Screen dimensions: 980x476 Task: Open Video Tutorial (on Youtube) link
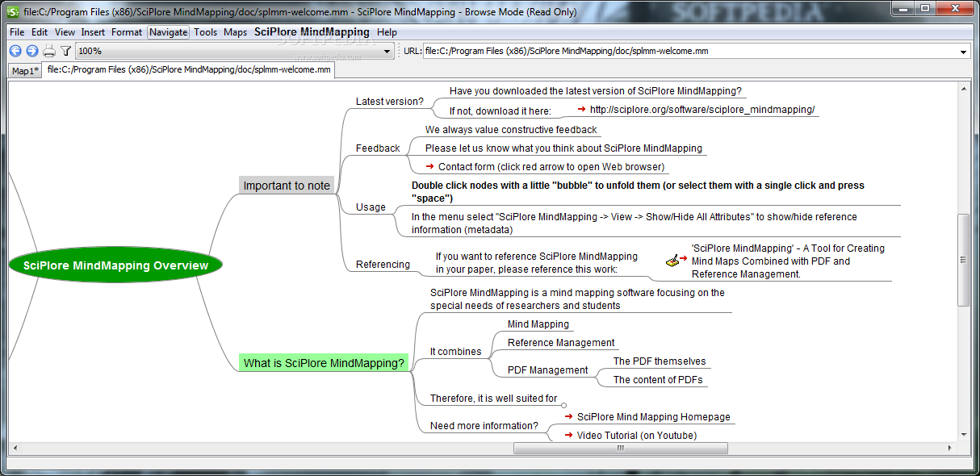[x=636, y=436]
